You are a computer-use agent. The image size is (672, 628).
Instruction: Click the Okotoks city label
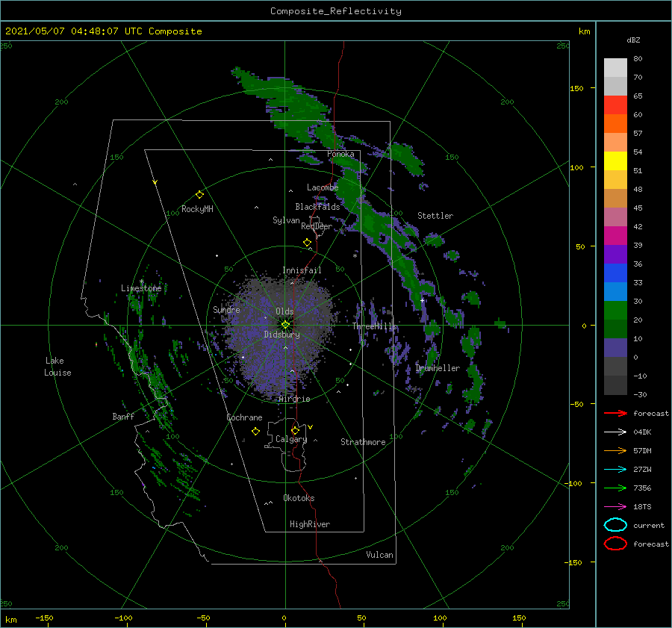tap(299, 498)
